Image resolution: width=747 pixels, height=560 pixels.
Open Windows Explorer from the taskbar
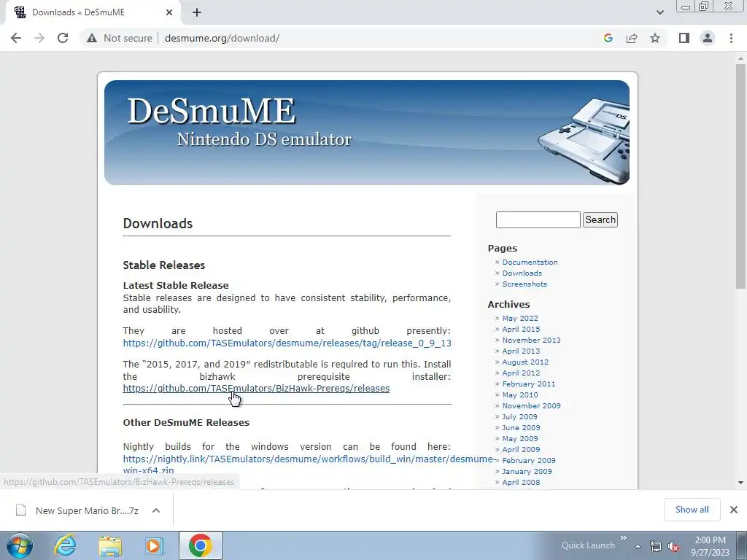111,545
